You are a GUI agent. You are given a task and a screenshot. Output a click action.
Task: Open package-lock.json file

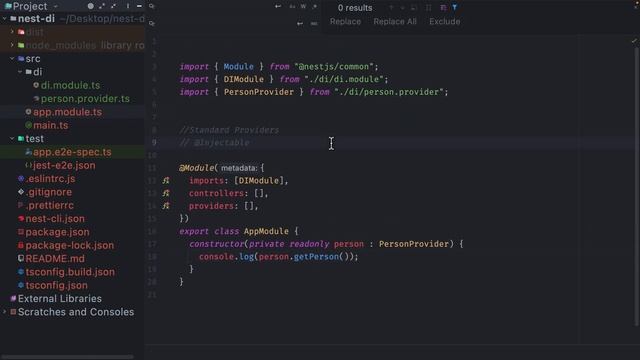(x=69, y=245)
